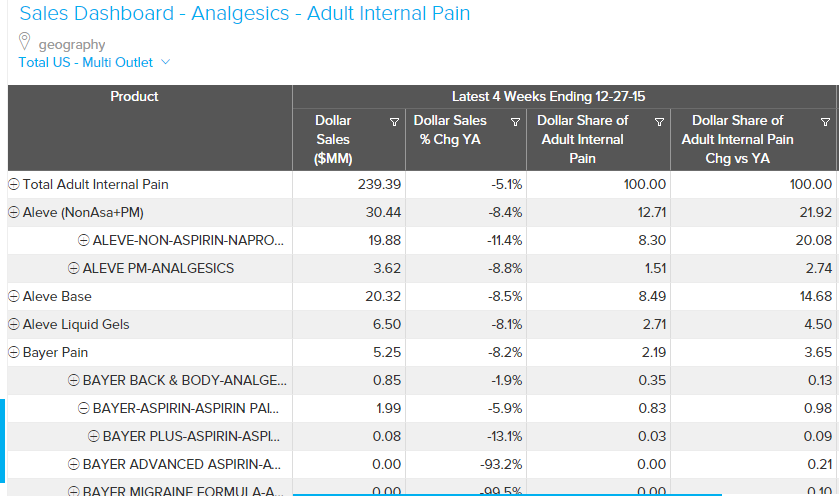Collapse the Bayer Pain product group
The image size is (839, 496).
point(14,353)
